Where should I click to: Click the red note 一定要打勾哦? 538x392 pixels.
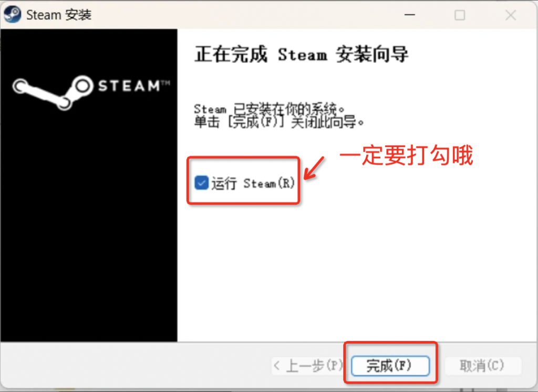click(406, 155)
